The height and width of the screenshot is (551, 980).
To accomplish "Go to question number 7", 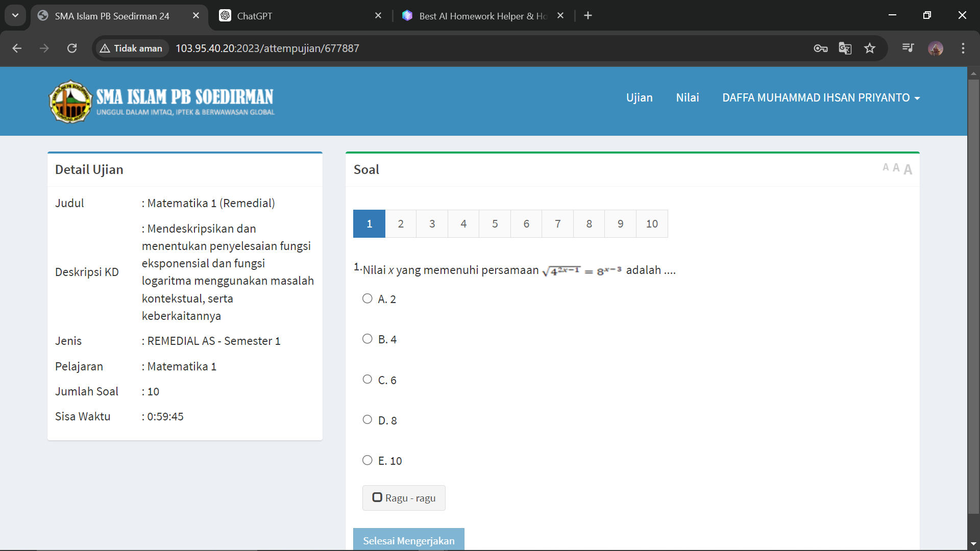I will coord(558,223).
